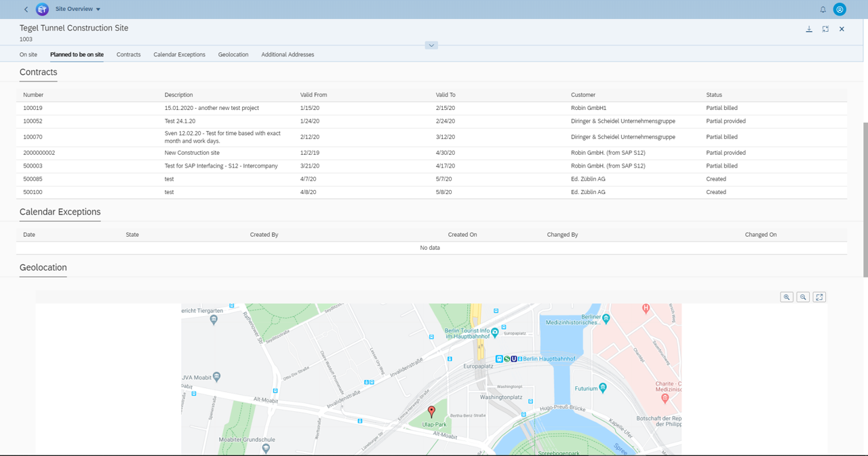Switch to the On site tab
The height and width of the screenshot is (456, 868).
(x=28, y=54)
